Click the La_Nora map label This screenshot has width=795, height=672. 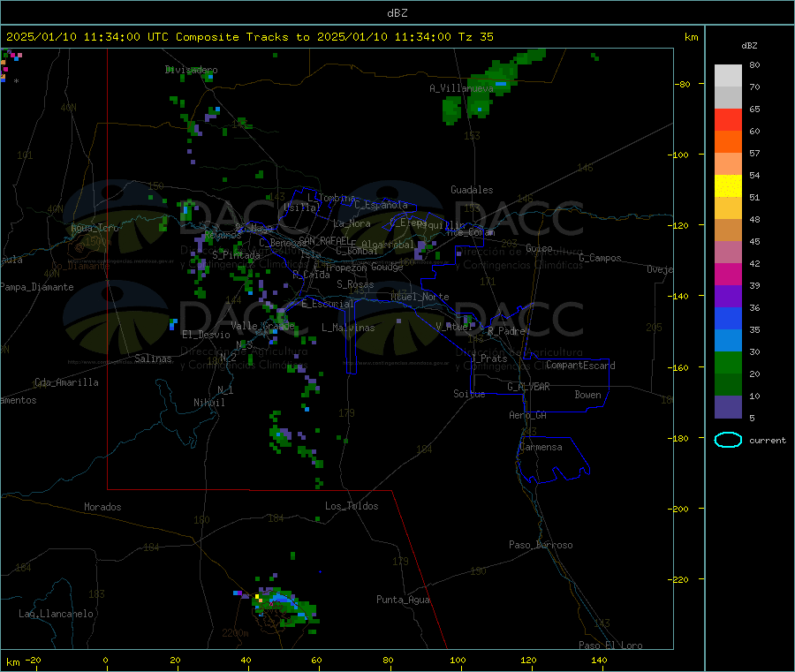click(x=352, y=223)
